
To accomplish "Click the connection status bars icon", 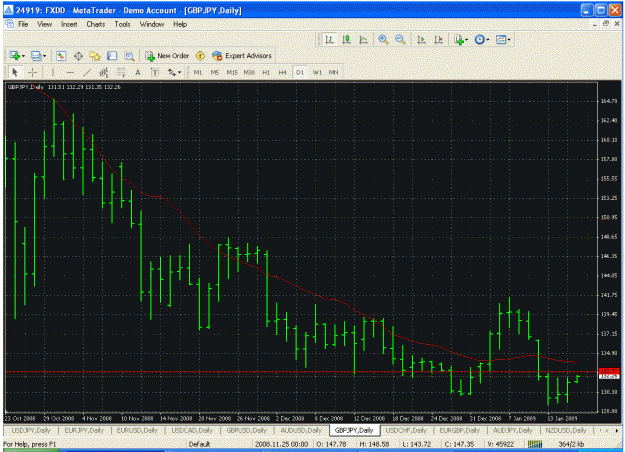I will tap(535, 444).
